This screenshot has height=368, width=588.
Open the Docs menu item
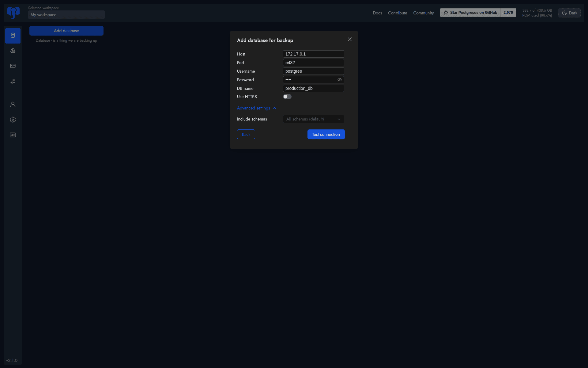377,13
